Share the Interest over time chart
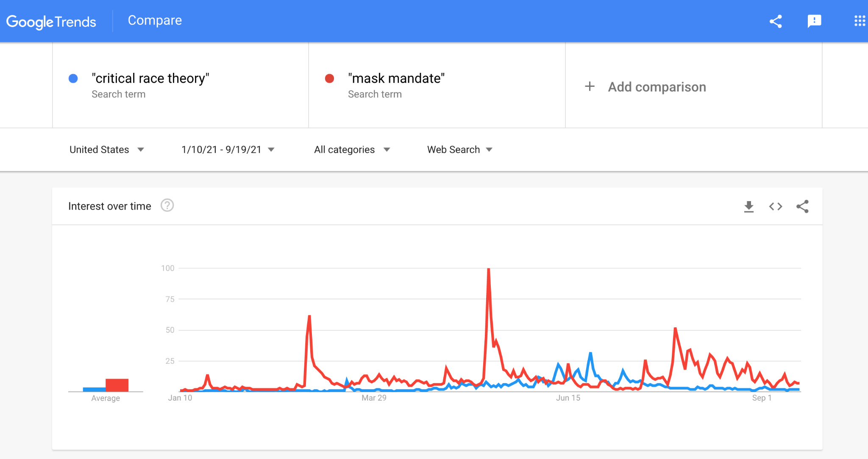The height and width of the screenshot is (459, 868). pyautogui.click(x=802, y=207)
